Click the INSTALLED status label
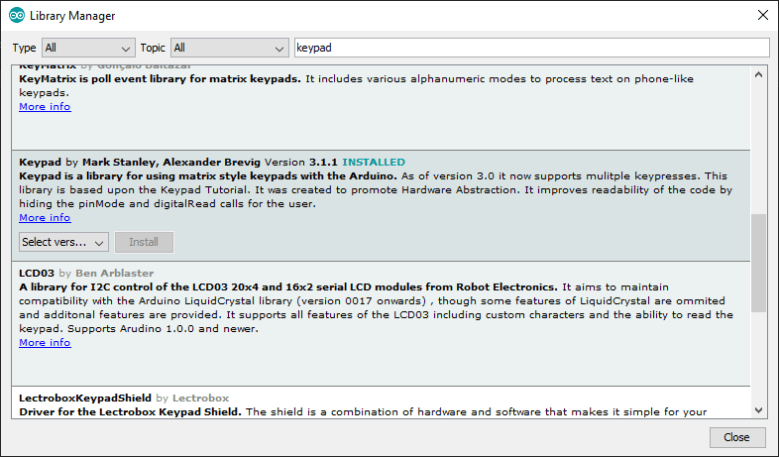779x457 pixels. (374, 162)
